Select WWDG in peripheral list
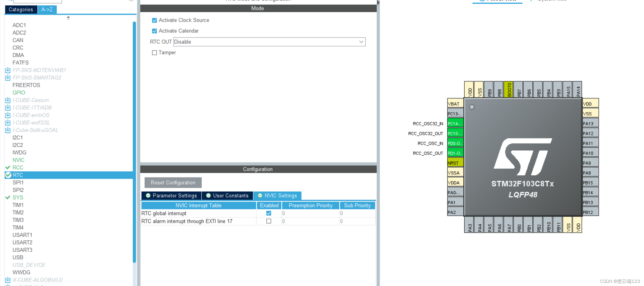The width and height of the screenshot is (644, 286). (x=22, y=272)
